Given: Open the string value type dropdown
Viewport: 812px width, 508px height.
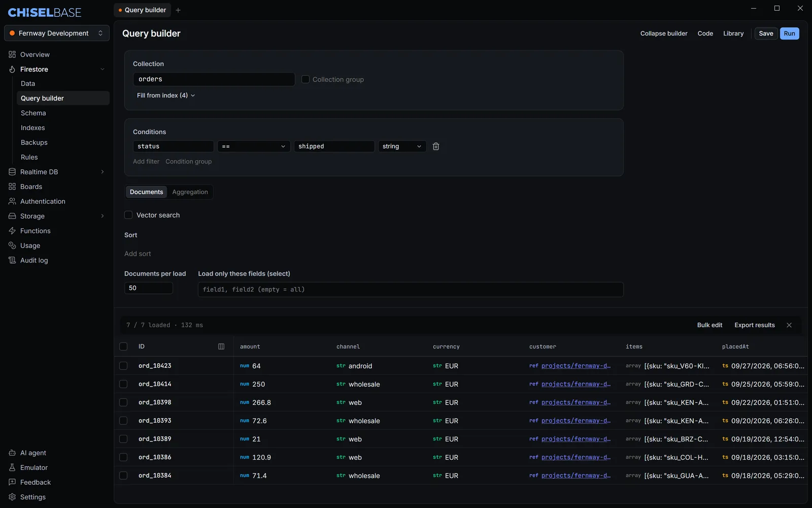Looking at the screenshot, I should tap(402, 146).
